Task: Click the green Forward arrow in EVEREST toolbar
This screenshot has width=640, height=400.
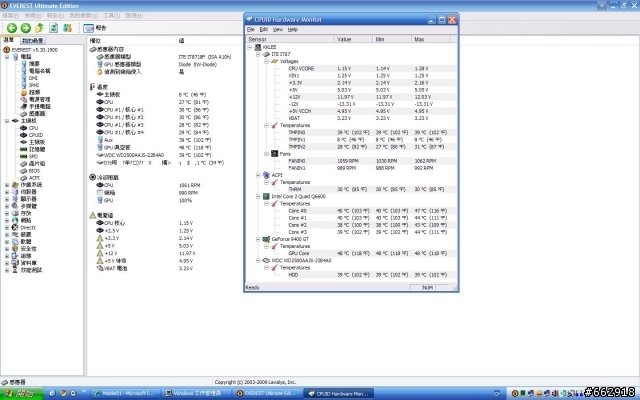Action: (x=26, y=28)
